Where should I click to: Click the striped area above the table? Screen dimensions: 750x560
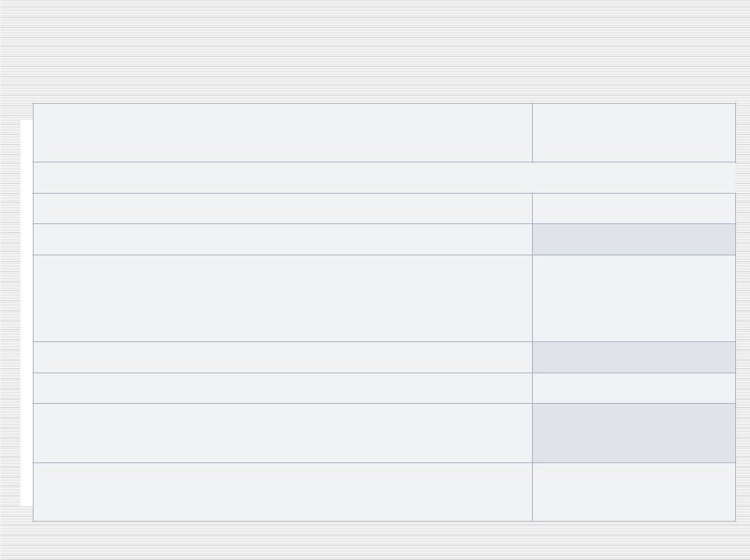click(x=375, y=50)
